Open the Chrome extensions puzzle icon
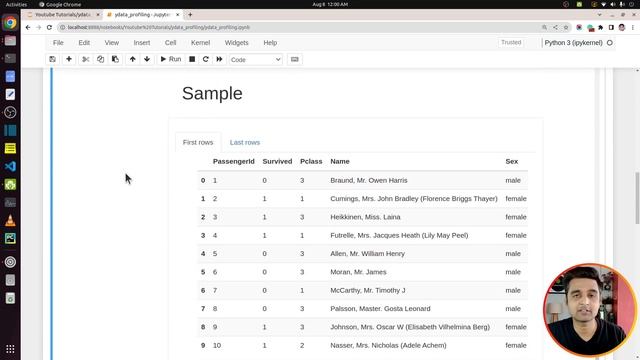 (600, 27)
